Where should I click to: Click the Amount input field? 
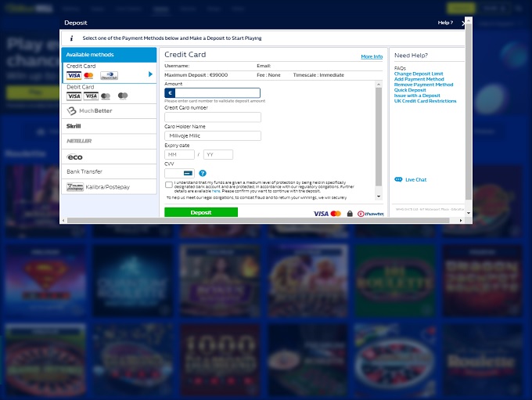[x=217, y=93]
